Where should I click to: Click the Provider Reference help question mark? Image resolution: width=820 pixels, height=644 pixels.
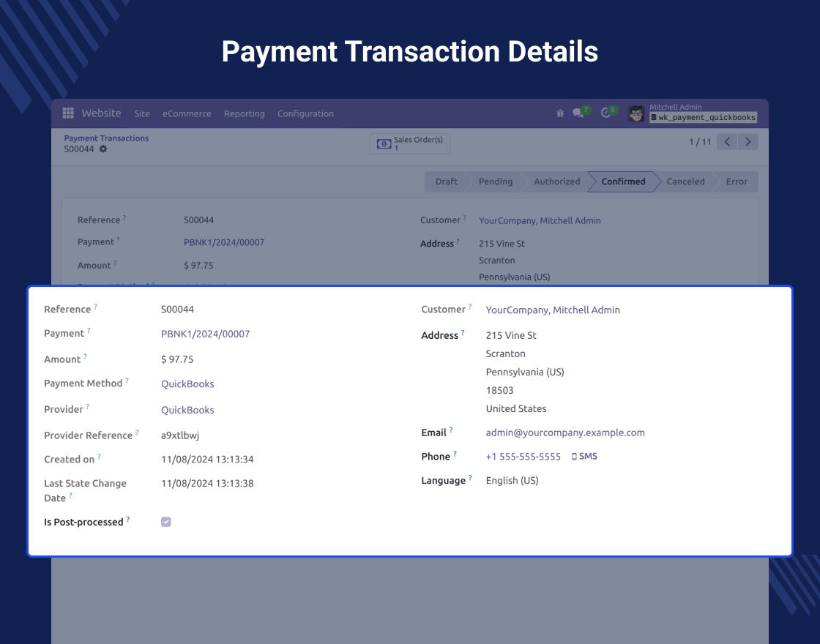coord(137,433)
